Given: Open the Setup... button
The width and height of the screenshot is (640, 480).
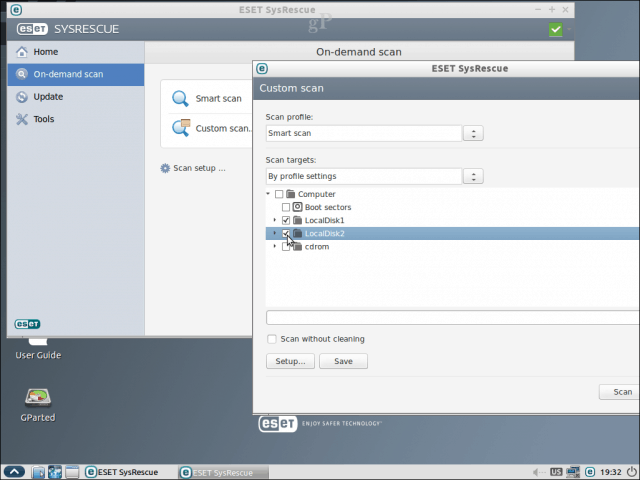Looking at the screenshot, I should click(290, 361).
